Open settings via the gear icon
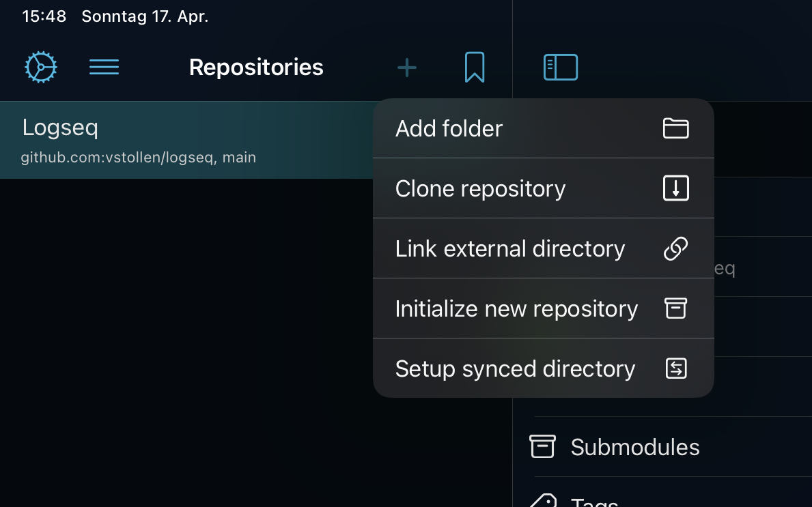The image size is (812, 507). 41,68
